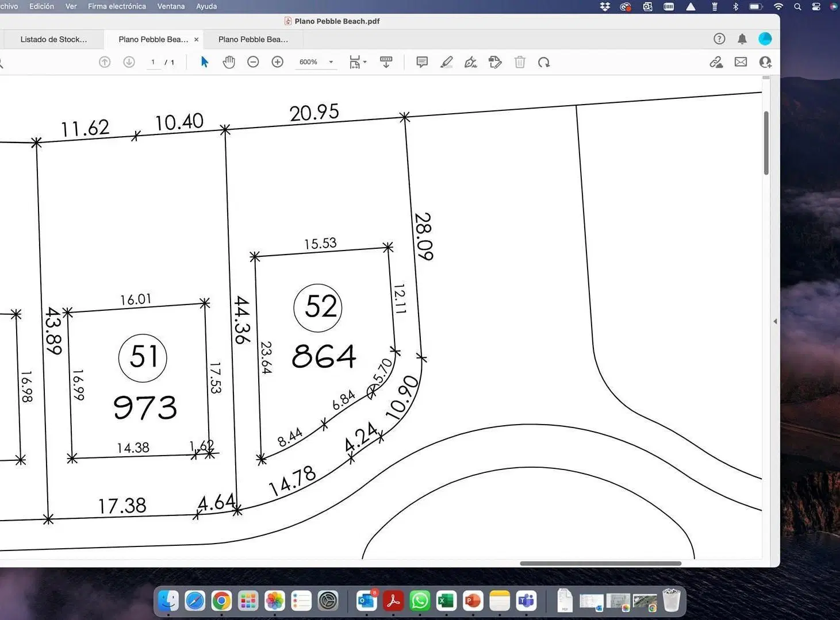
Task: Click the horizontal scrollbar thumb
Action: point(600,563)
